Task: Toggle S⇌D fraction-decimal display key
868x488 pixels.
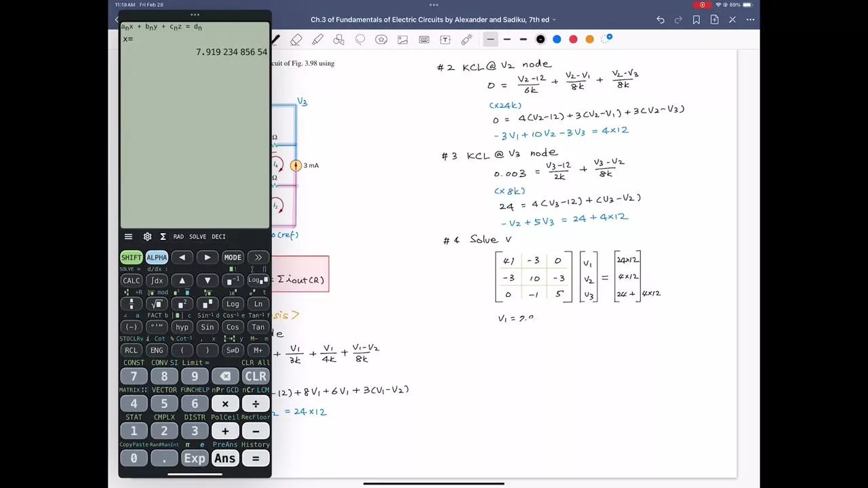Action: coord(233,350)
